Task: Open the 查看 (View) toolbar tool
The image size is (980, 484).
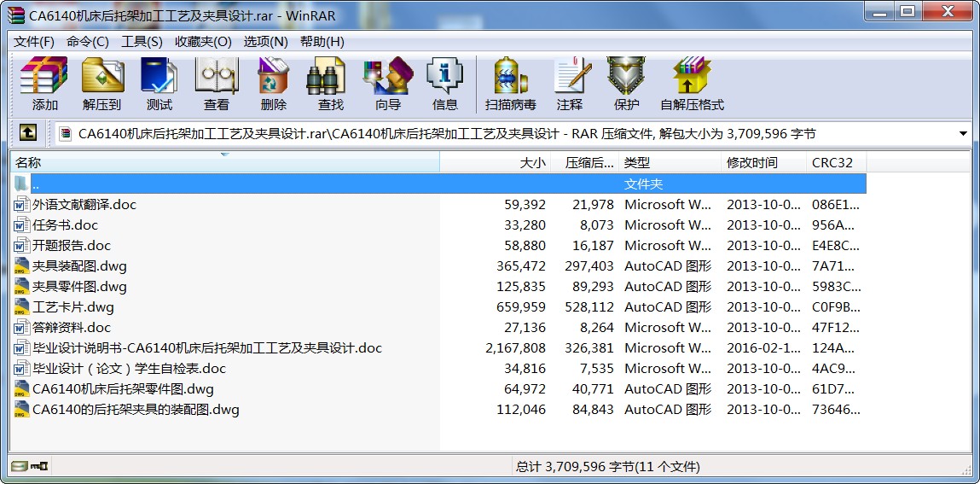Action: point(217,85)
